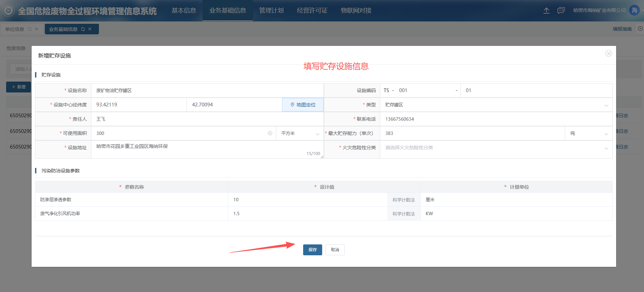Clear the 可使用面积 field with clear icon
Image resolution: width=644 pixels, height=292 pixels.
pyautogui.click(x=270, y=133)
